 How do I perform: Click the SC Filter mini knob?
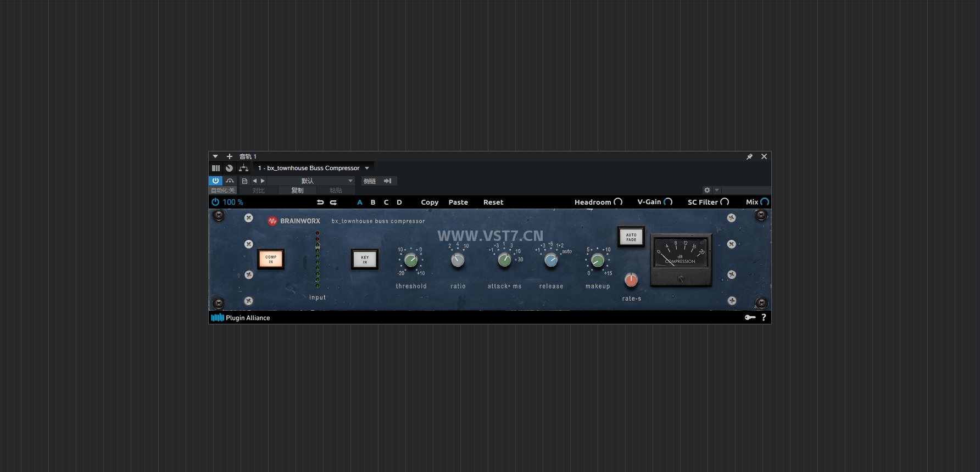pos(725,202)
